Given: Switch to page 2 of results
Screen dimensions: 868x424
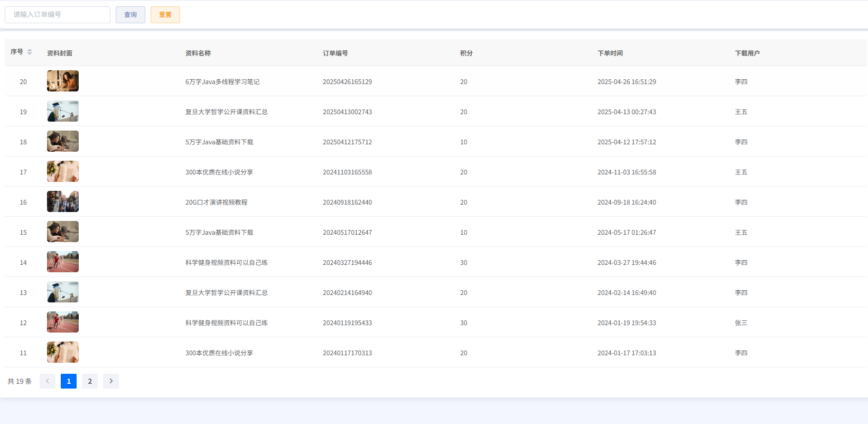Looking at the screenshot, I should [x=90, y=381].
